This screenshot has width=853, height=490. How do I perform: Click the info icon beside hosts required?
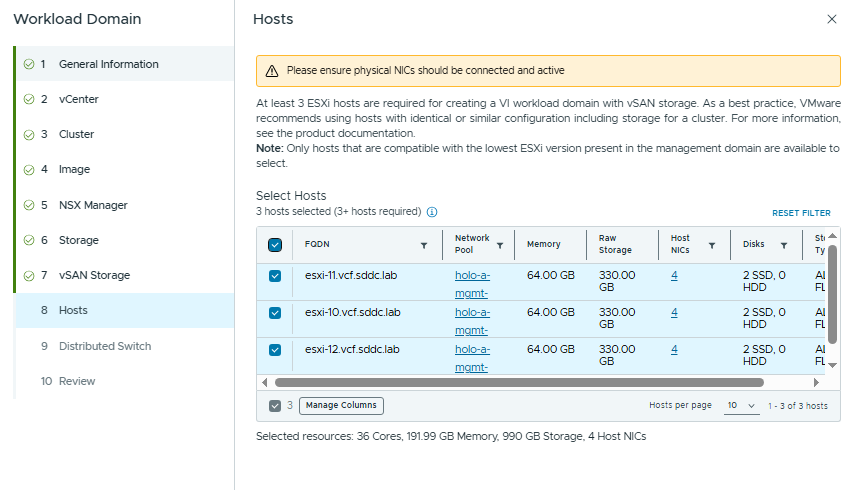pos(432,212)
